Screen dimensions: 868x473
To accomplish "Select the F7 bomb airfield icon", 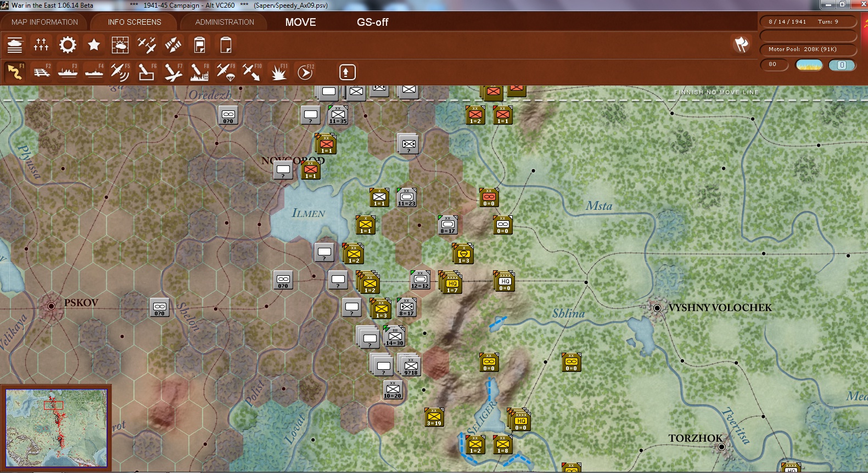I will click(173, 72).
